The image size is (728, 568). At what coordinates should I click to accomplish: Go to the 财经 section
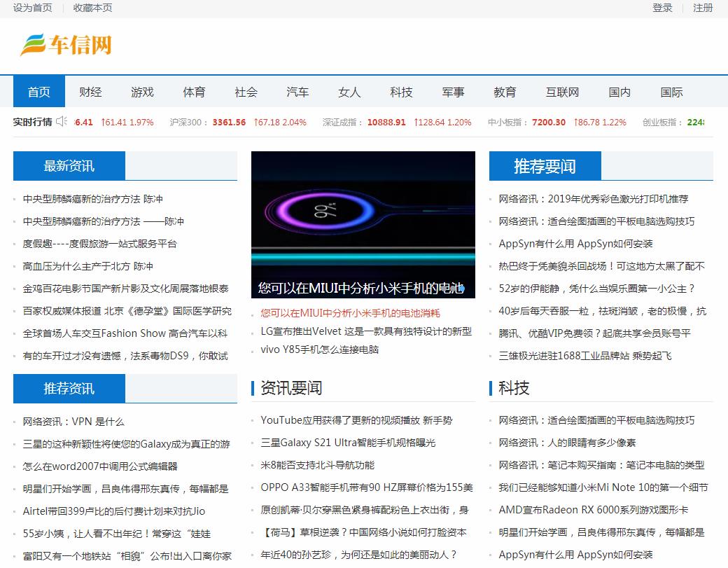click(x=90, y=92)
